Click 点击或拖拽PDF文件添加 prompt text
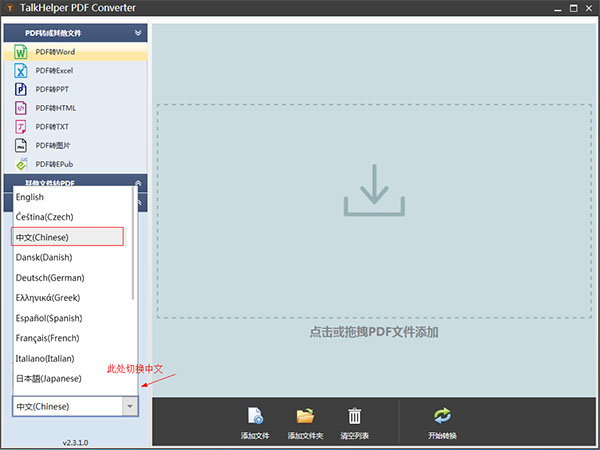The height and width of the screenshot is (450, 600). (x=374, y=332)
